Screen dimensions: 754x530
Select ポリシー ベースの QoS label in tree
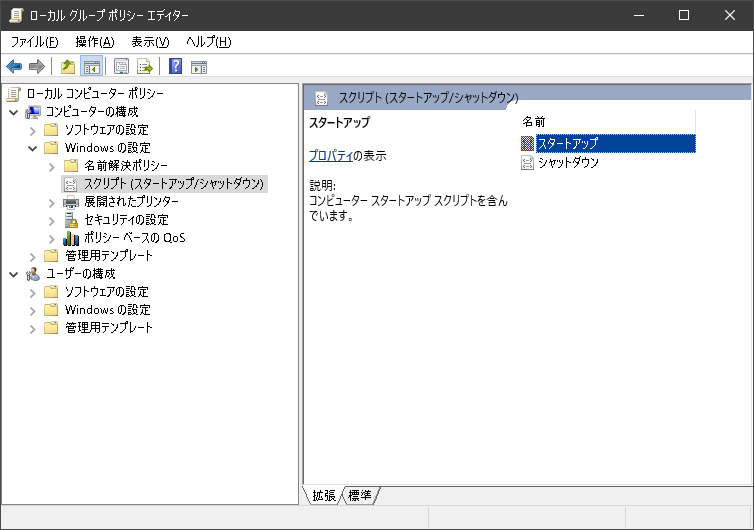pyautogui.click(x=135, y=238)
